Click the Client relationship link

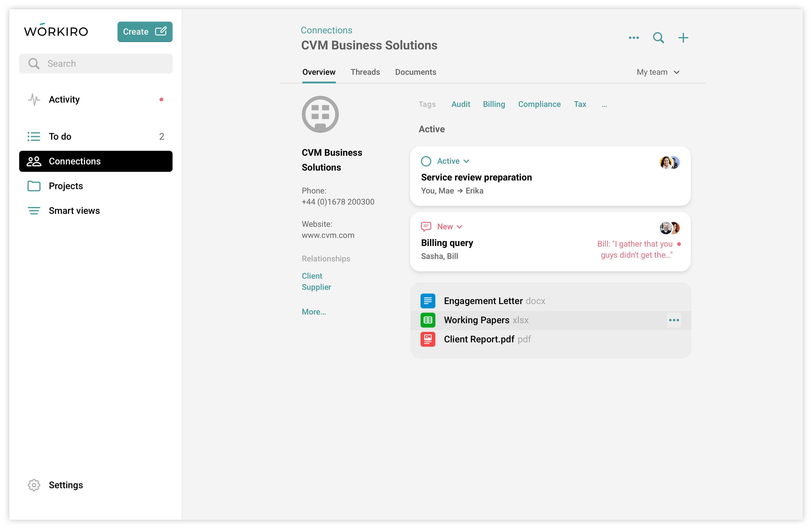tap(312, 276)
